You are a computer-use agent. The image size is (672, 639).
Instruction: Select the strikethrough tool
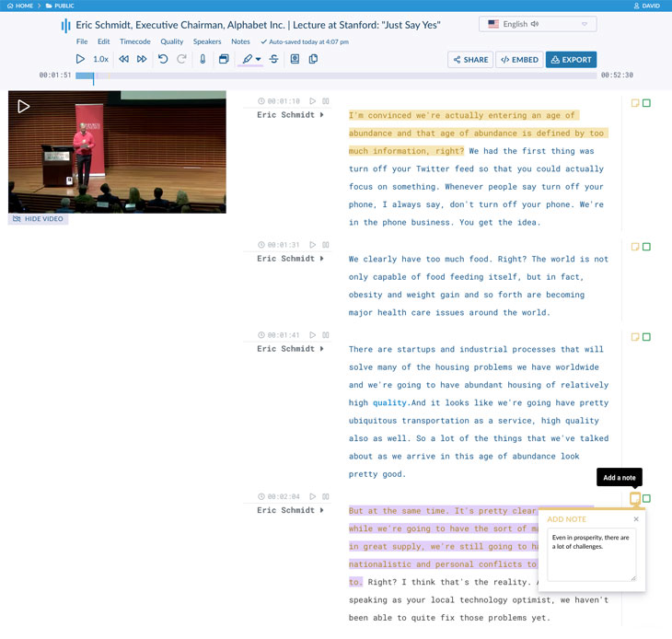coord(273,59)
